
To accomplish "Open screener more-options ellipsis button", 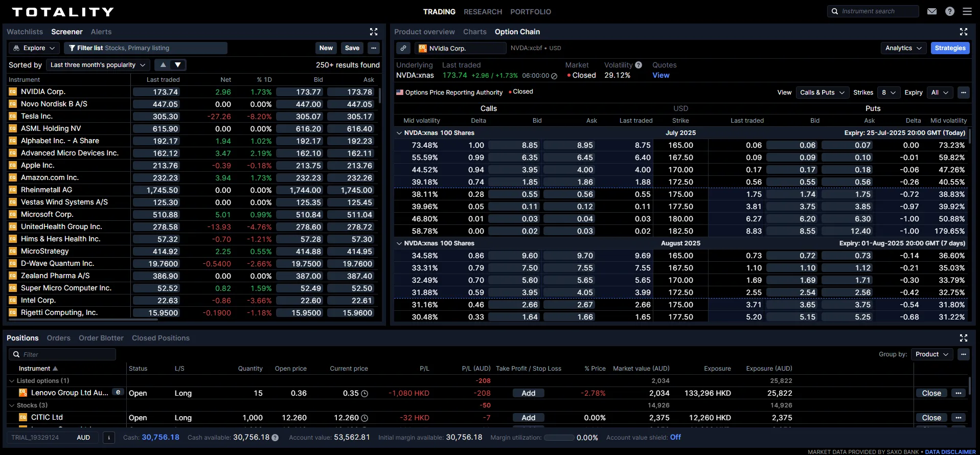I will (x=374, y=48).
